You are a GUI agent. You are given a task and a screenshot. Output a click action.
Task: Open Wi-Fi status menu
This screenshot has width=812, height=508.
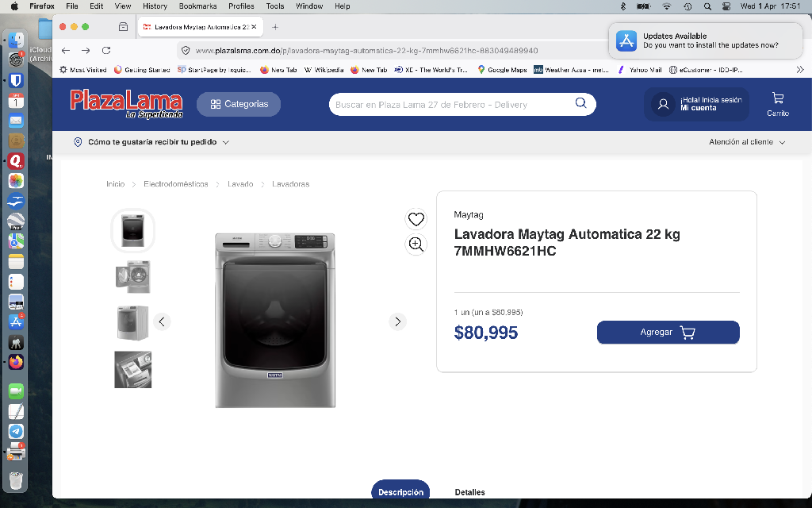click(667, 6)
